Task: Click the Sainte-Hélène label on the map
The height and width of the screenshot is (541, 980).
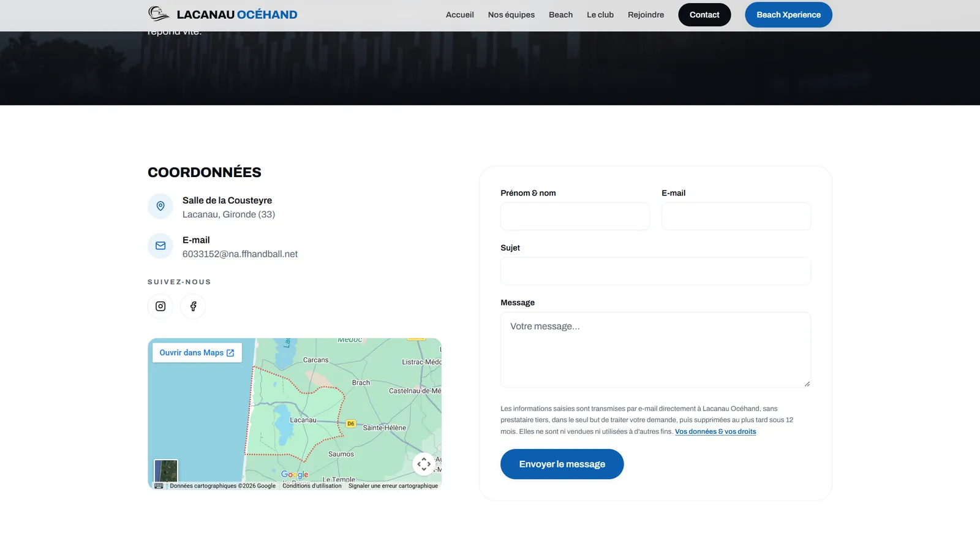Action: coord(385,428)
